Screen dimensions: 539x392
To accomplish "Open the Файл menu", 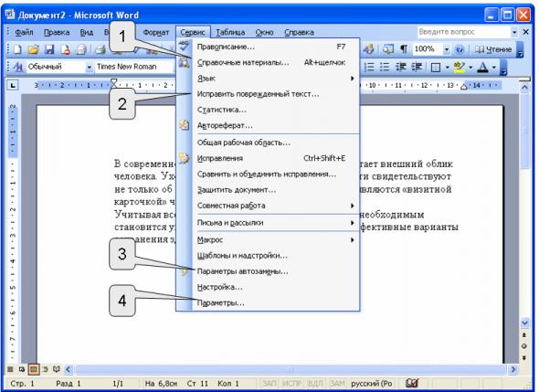I will (24, 32).
